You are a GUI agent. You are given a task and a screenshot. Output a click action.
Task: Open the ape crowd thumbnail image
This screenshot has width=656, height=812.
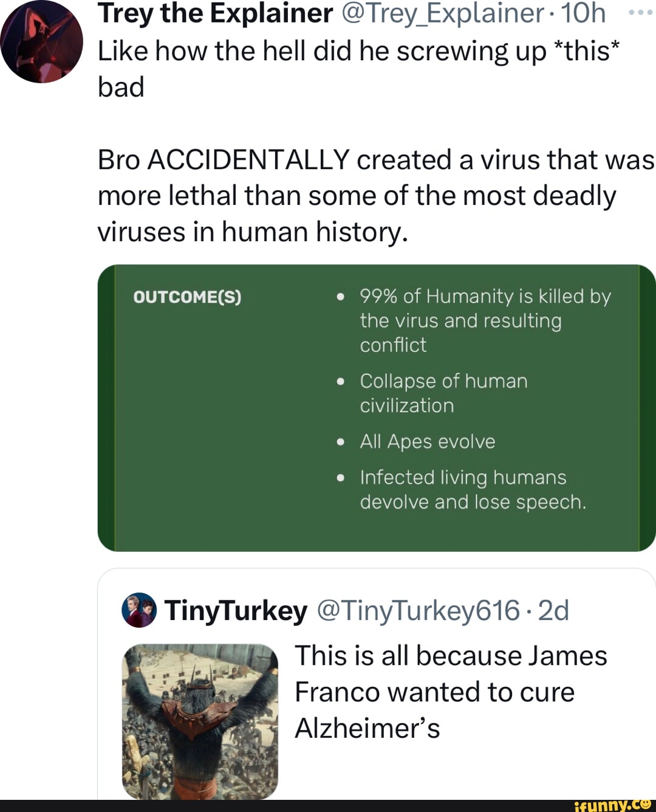point(200,721)
